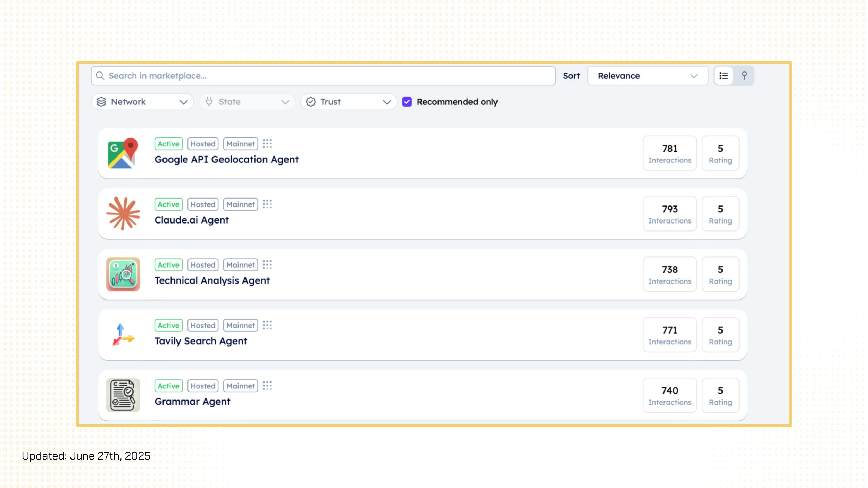Click the State plug icon
The image size is (868, 488).
coord(209,102)
